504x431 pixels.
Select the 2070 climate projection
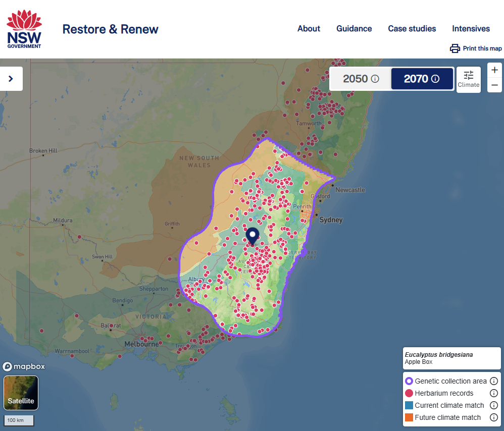pyautogui.click(x=422, y=79)
